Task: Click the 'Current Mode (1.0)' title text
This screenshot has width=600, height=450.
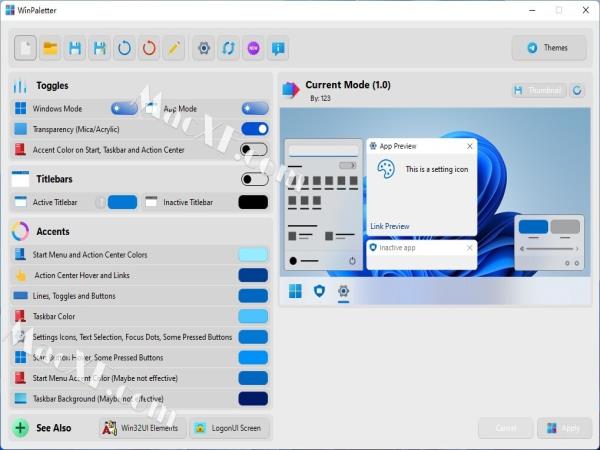Action: pos(348,85)
